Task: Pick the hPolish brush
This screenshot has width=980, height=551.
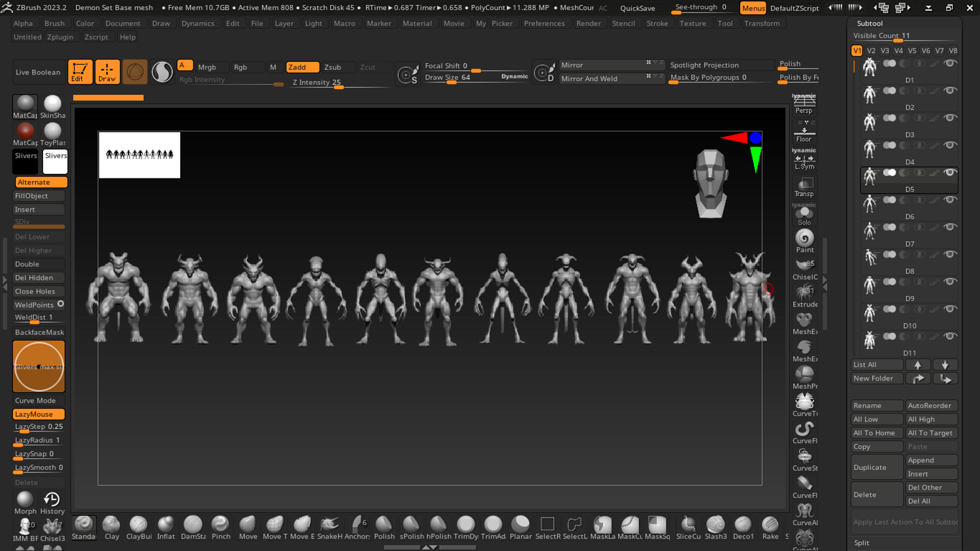Action: [x=438, y=527]
